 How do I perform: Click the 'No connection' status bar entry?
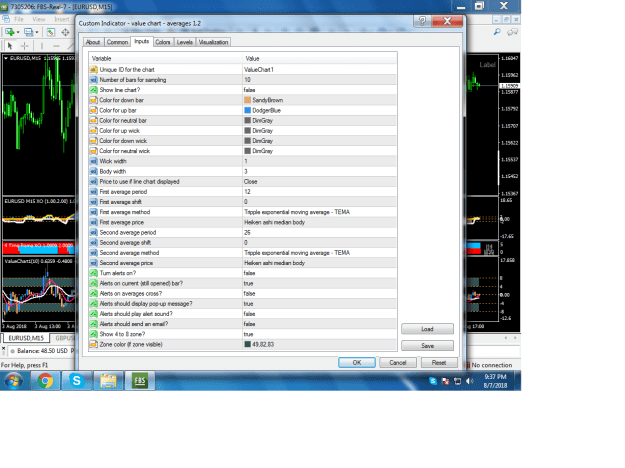point(489,365)
